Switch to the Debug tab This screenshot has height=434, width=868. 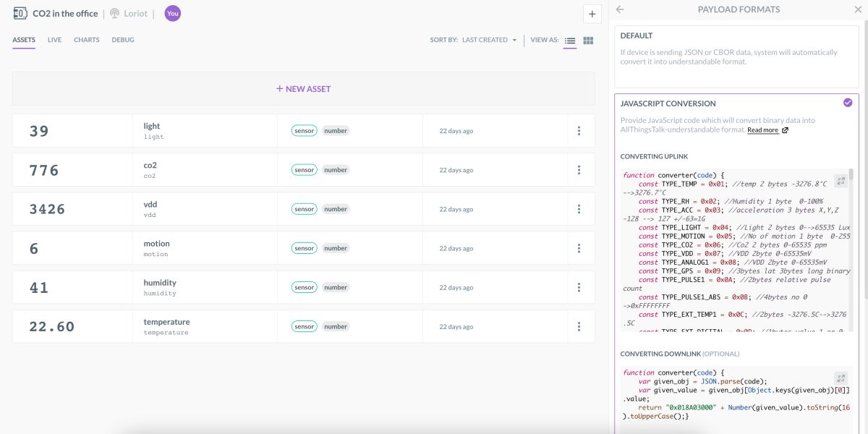[x=123, y=40]
